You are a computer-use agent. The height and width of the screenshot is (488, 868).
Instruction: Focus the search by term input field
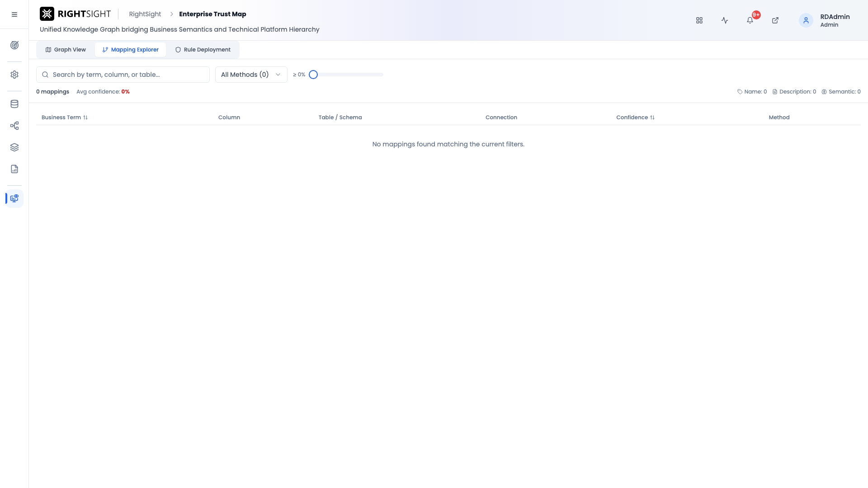point(123,75)
